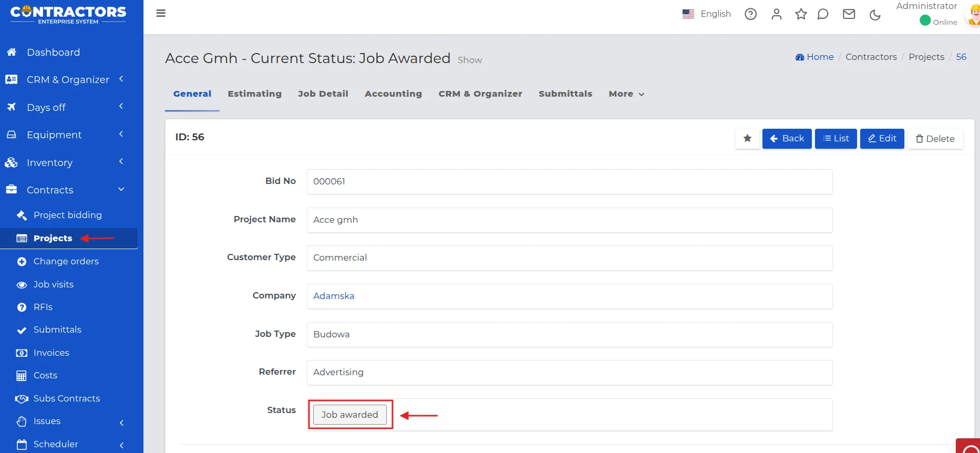Click the Costs calculator icon
This screenshot has height=453, width=980.
(x=22, y=376)
